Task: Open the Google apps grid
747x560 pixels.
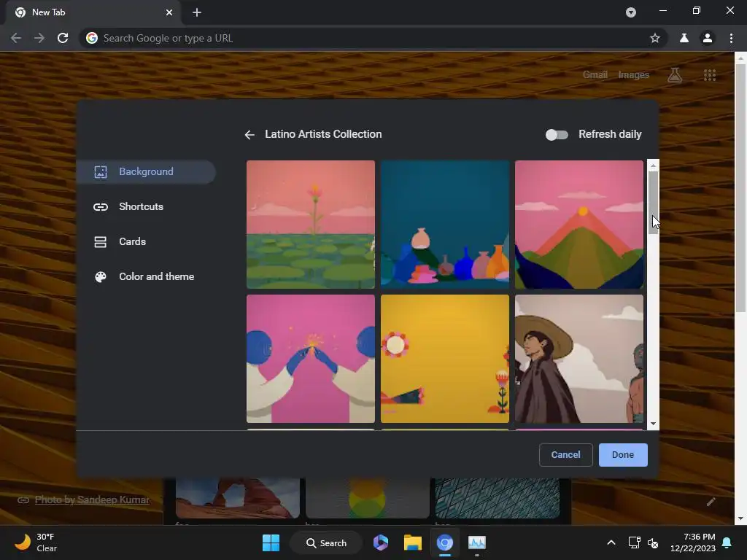Action: pyautogui.click(x=710, y=75)
